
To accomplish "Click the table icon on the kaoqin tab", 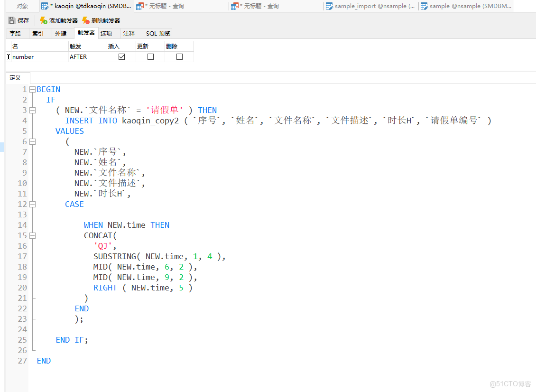I will (44, 6).
